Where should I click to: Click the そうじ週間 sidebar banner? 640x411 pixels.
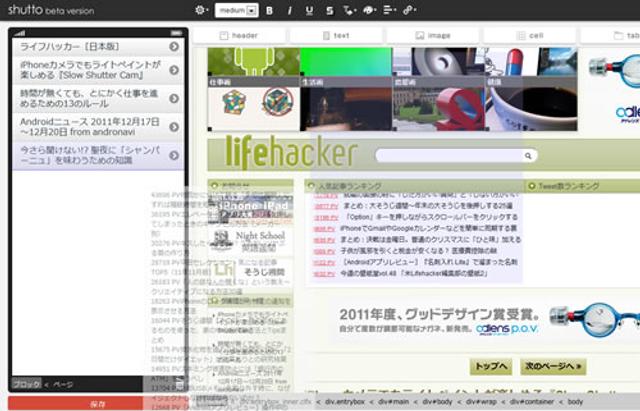point(251,271)
